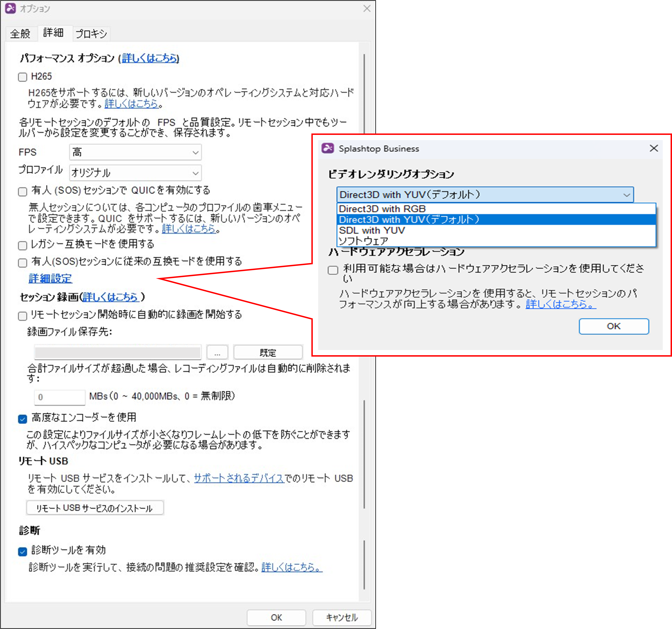Click the オプション window app icon

click(x=10, y=8)
